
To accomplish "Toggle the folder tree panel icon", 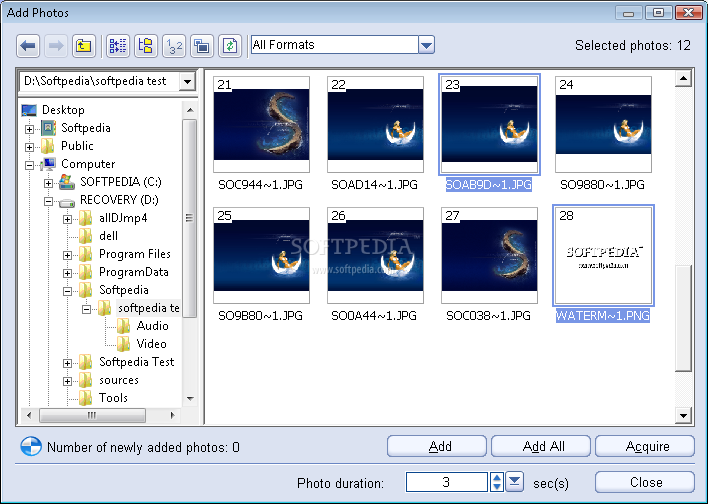I will (146, 46).
